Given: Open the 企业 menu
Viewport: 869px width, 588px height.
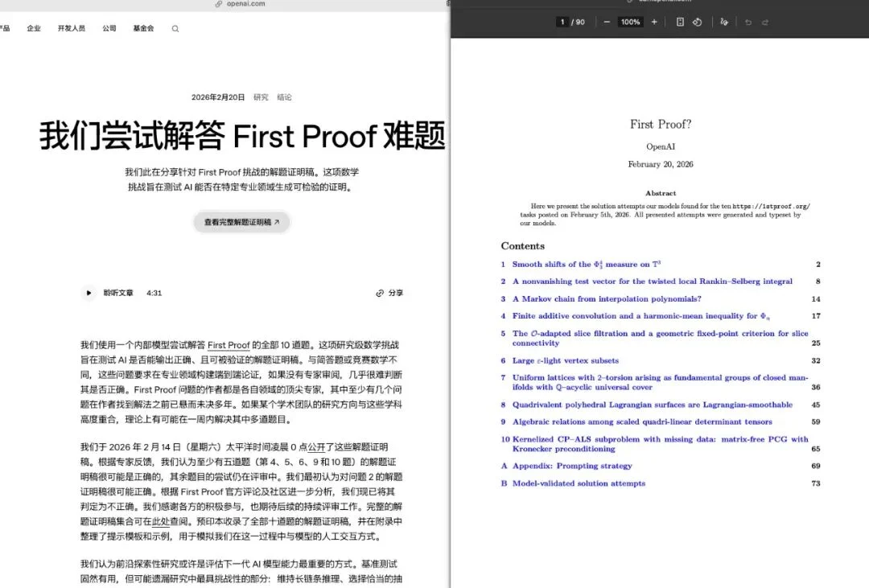Looking at the screenshot, I should pos(34,28).
